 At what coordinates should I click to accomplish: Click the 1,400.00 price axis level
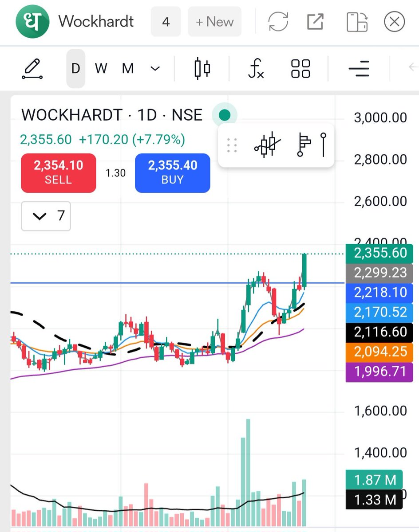tap(380, 453)
